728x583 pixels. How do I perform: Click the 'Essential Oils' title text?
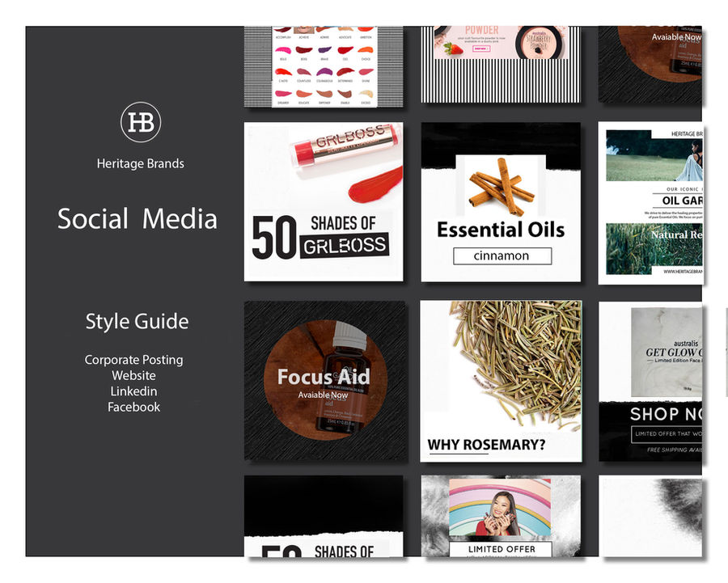pyautogui.click(x=501, y=230)
